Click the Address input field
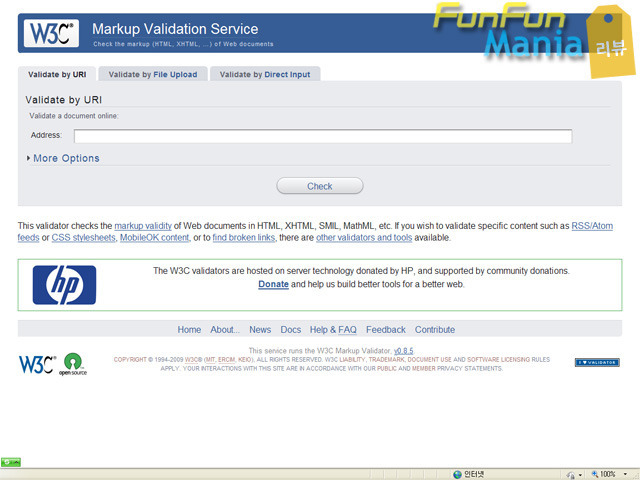 [323, 136]
